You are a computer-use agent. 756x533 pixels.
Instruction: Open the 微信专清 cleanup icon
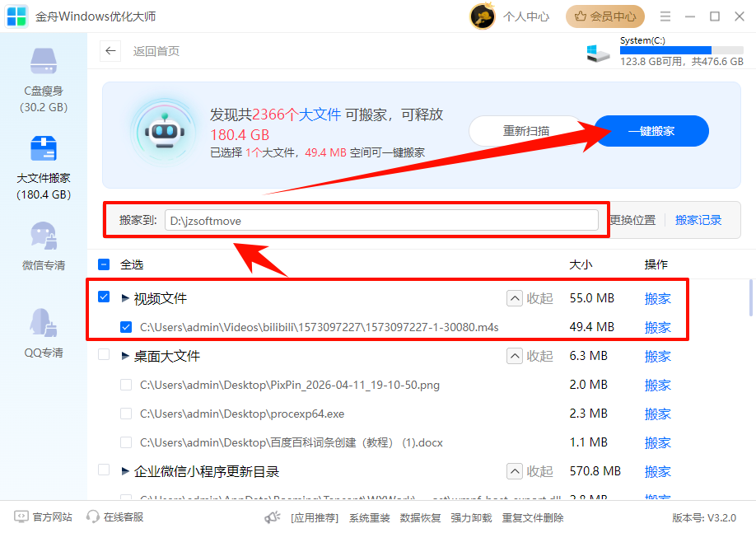point(44,236)
